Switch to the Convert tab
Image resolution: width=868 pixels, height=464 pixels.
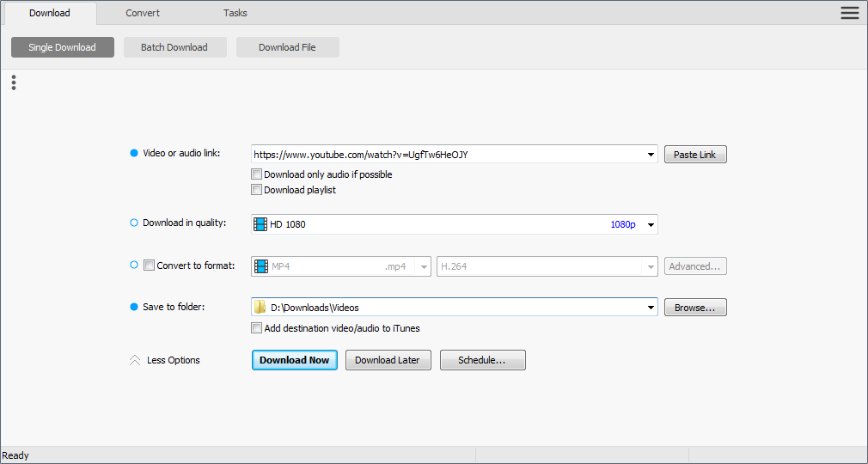click(x=143, y=13)
